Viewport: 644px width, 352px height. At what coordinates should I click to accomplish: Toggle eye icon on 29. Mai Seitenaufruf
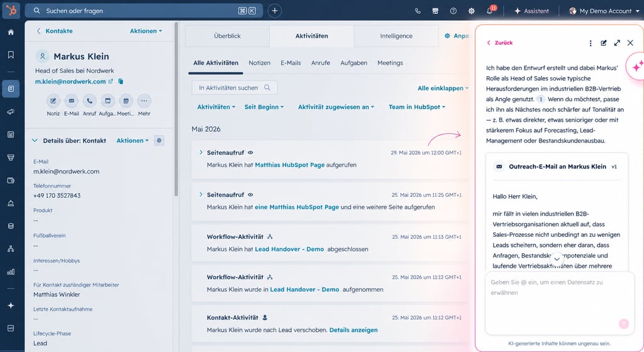[250, 153]
